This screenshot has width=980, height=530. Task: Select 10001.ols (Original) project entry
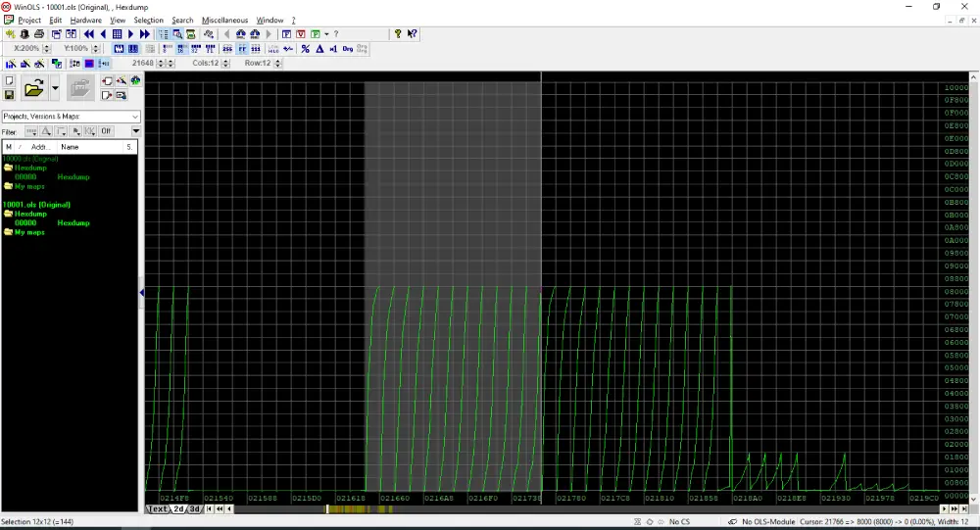point(36,205)
